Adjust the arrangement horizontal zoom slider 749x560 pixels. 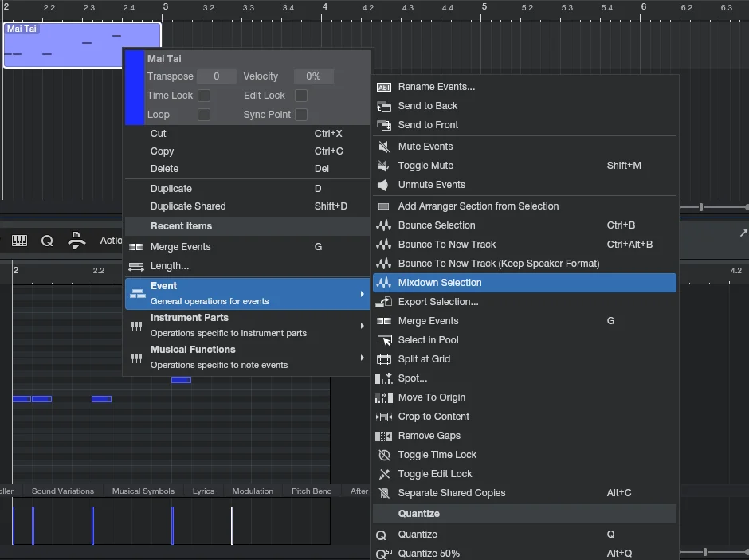[x=701, y=207]
